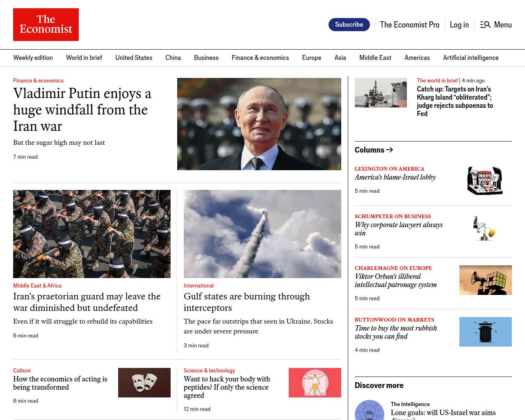Viewport: 525px width, 420px height.
Task: Click 'The pace far outstrips' subheading
Action: tap(258, 326)
